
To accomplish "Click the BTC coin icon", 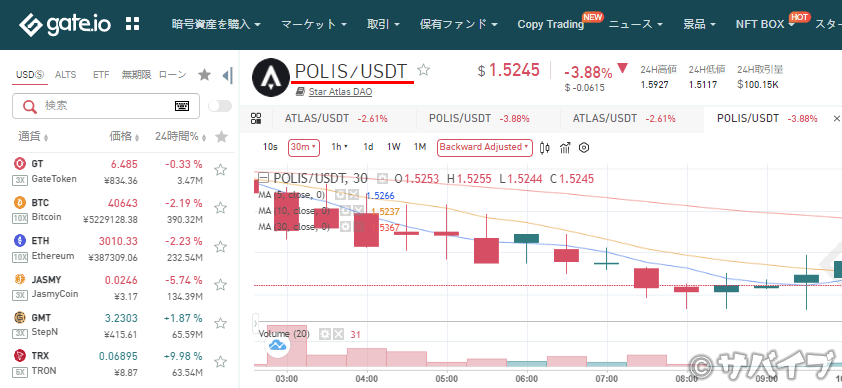I will pyautogui.click(x=20, y=202).
